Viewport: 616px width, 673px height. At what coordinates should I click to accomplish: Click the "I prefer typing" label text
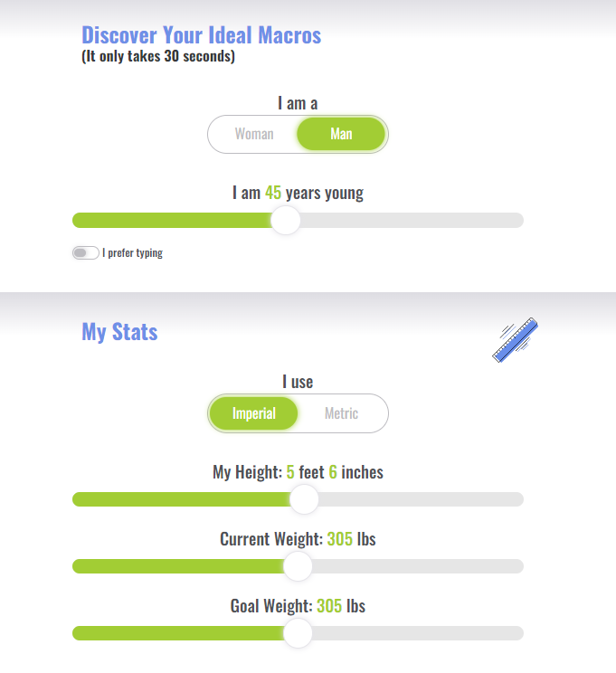pyautogui.click(x=133, y=253)
